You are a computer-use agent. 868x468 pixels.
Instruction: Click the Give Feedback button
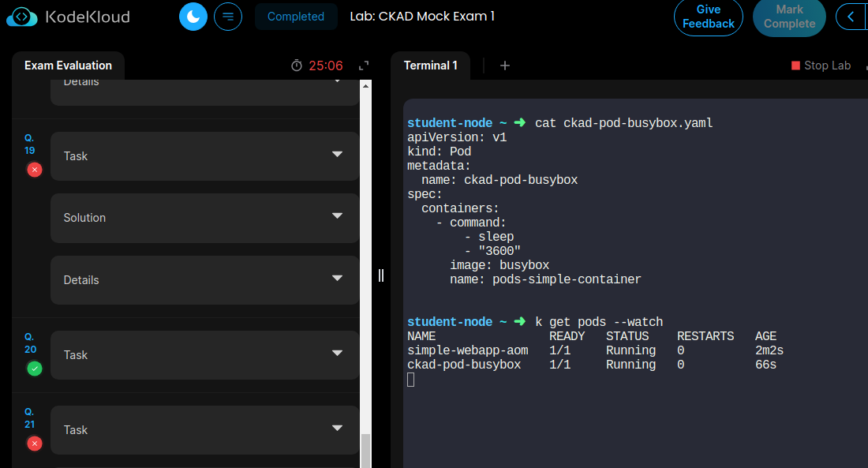708,17
